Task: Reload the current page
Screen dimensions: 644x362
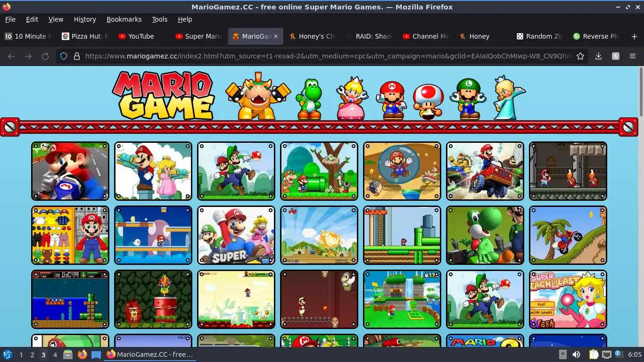Action: [x=45, y=56]
